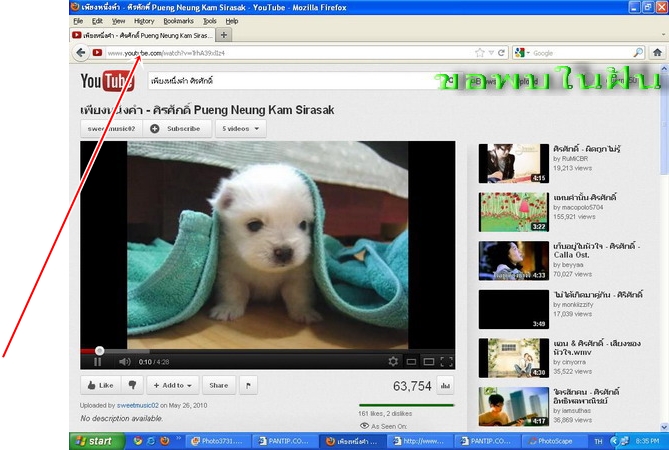Open the View menu
669x450 pixels.
[118, 21]
